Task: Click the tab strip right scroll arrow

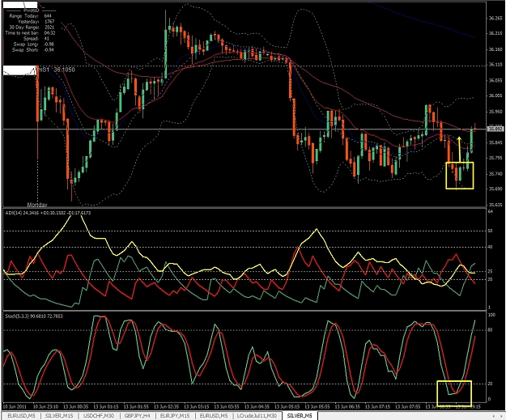Action: click(501, 416)
